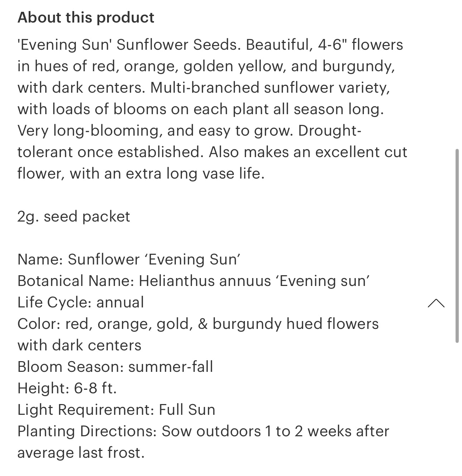Viewport: 462px width, 476px height.
Task: Click the vertical scrollbar thumb
Action: 457,246
